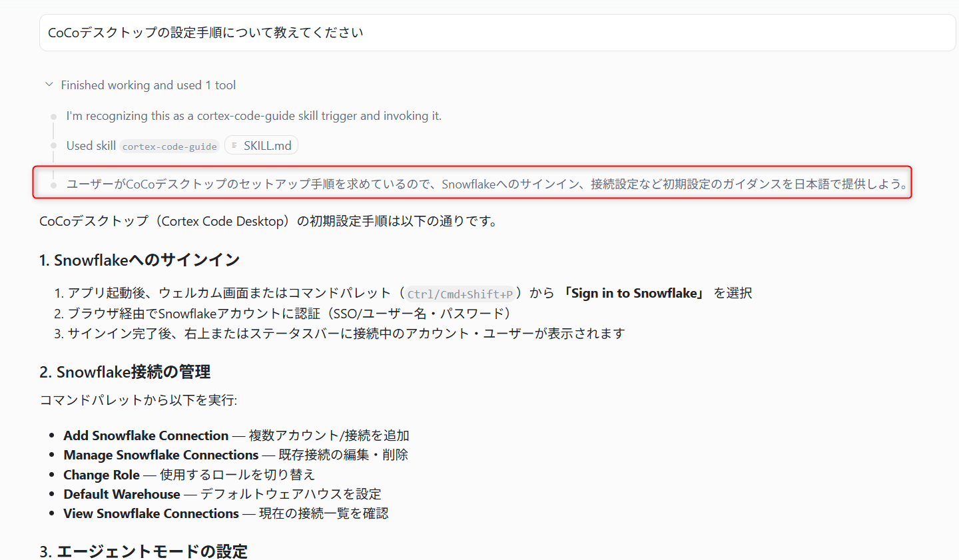Click the cortex-code-guide skill tag
The height and width of the screenshot is (560, 959).
click(x=170, y=146)
